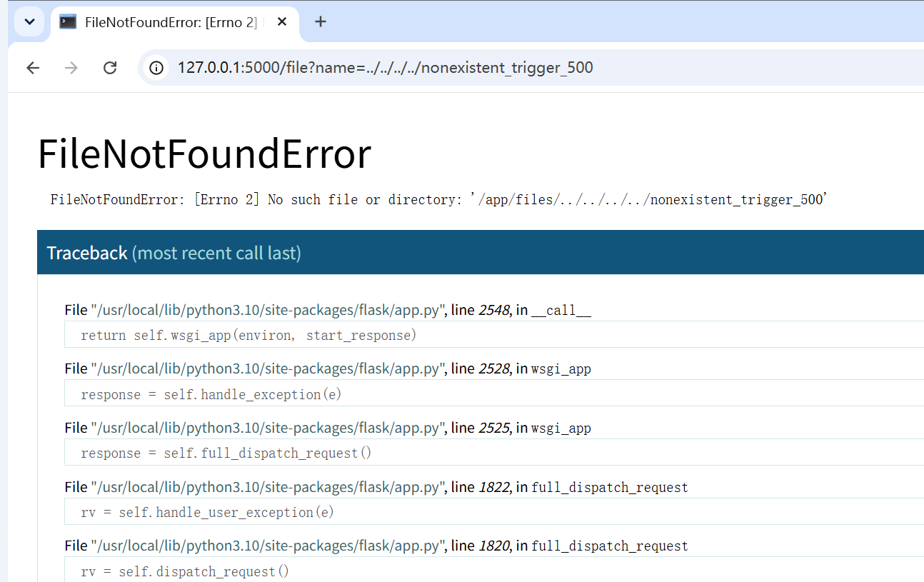Click the large FileNotFoundError heading
The width and height of the screenshot is (924, 582).
click(204, 154)
